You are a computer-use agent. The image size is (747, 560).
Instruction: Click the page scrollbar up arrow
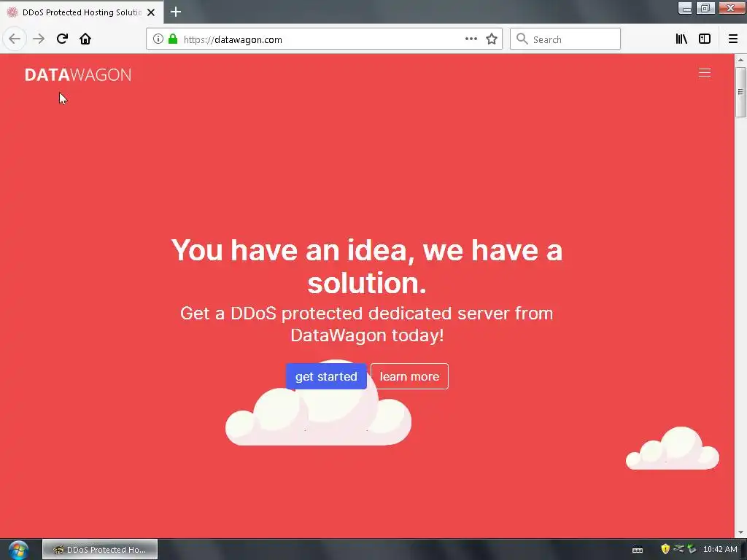[x=740, y=60]
